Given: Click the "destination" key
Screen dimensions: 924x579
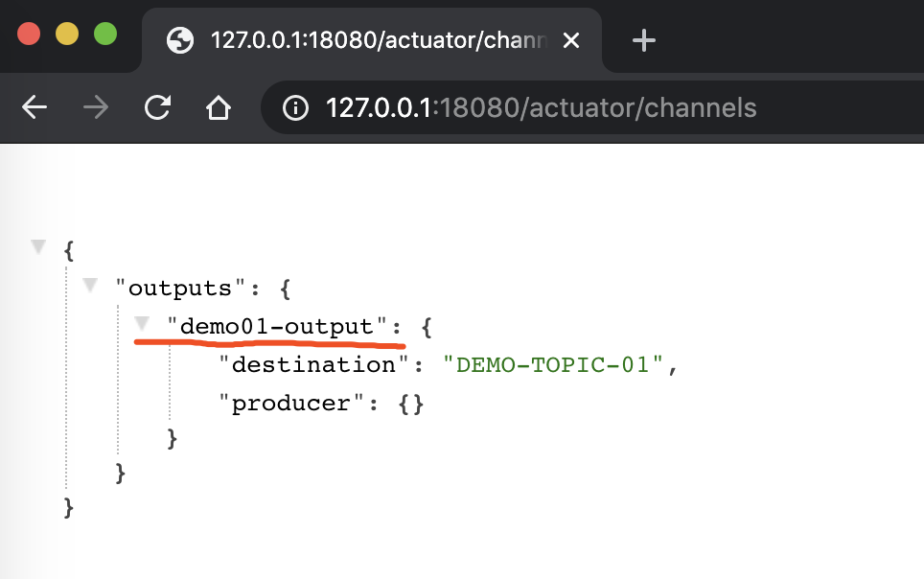Looking at the screenshot, I should point(313,364).
